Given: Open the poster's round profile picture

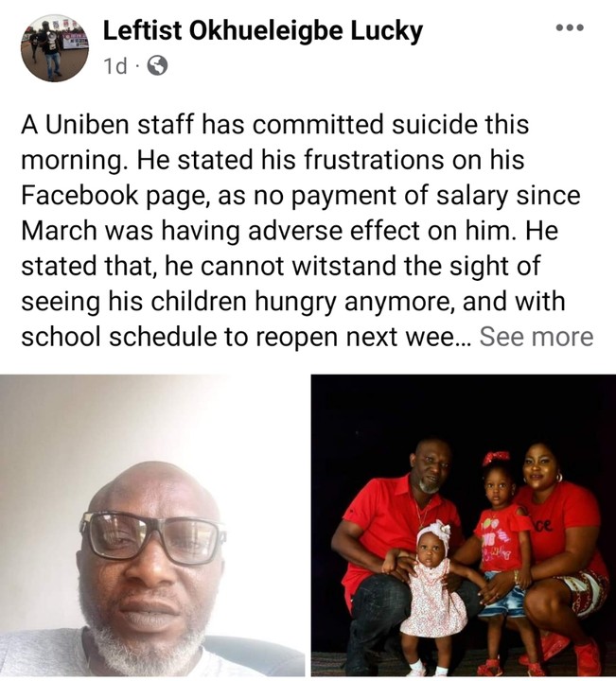Looking at the screenshot, I should [54, 48].
